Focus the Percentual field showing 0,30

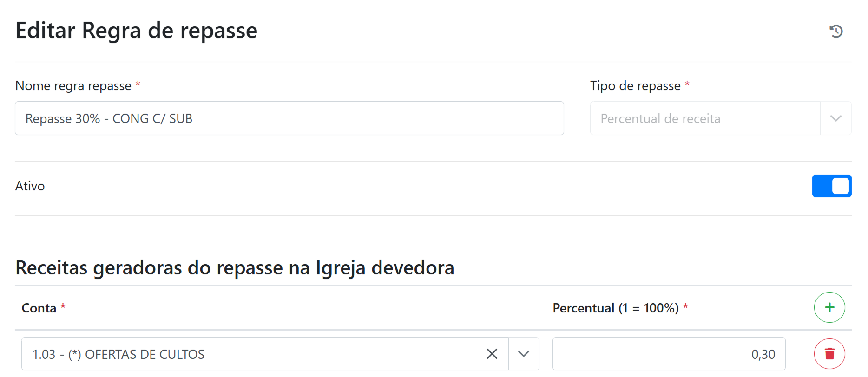tap(668, 354)
